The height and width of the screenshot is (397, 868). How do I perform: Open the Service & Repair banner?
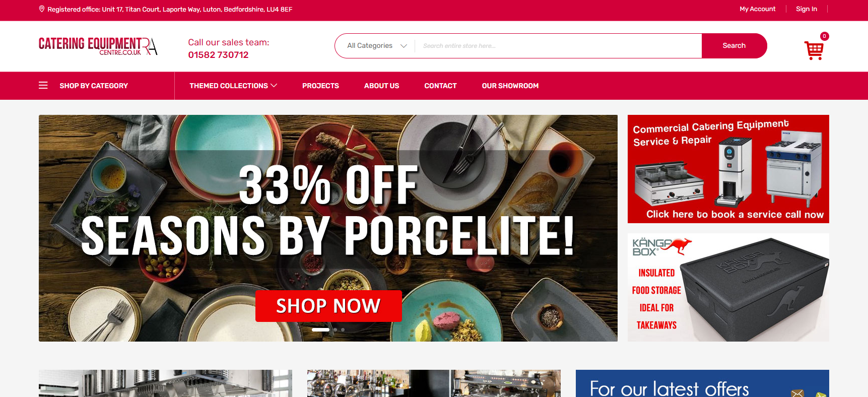pyautogui.click(x=728, y=169)
